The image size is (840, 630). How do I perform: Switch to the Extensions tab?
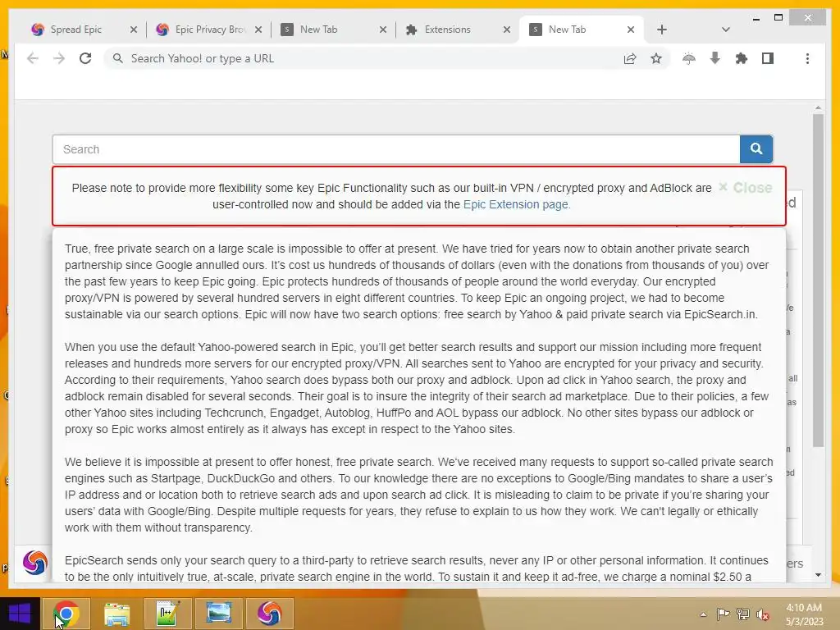pyautogui.click(x=447, y=30)
